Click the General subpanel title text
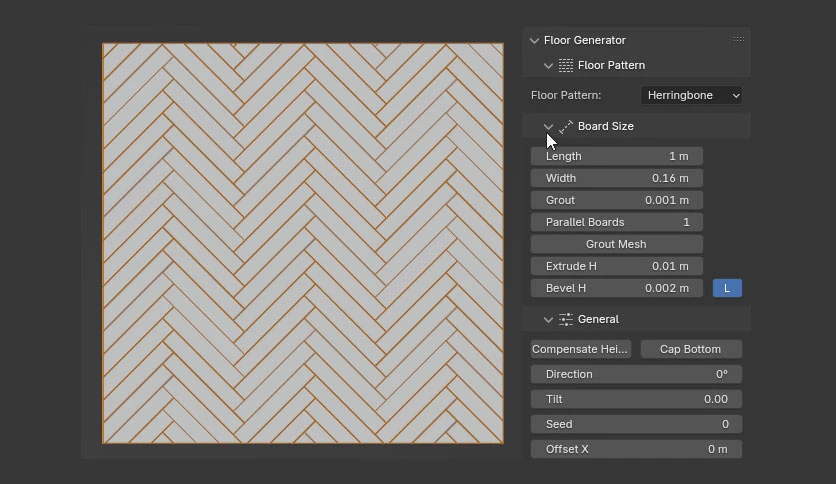Viewport: 836px width, 484px height. pyautogui.click(x=598, y=319)
